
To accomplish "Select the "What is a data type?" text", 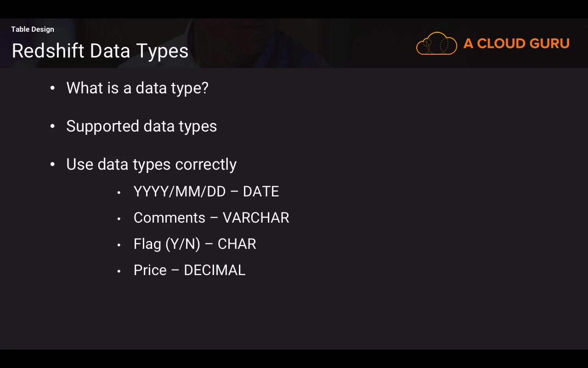I will coord(137,88).
